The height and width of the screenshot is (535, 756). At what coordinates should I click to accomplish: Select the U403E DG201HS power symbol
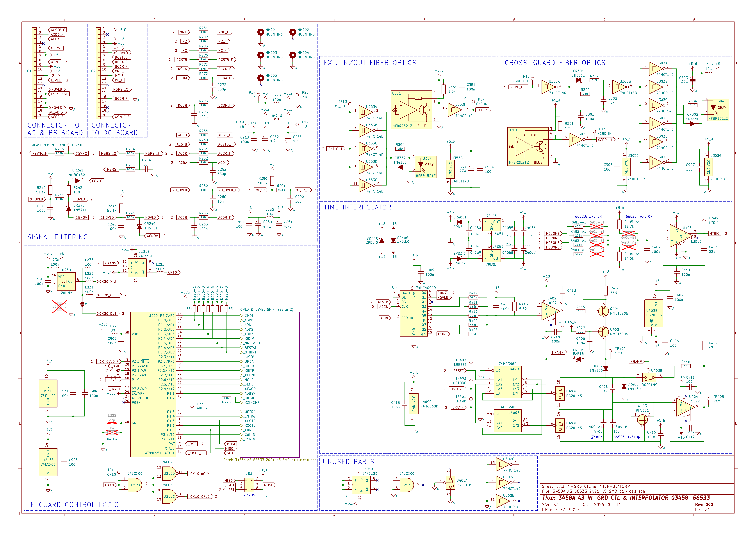[654, 313]
